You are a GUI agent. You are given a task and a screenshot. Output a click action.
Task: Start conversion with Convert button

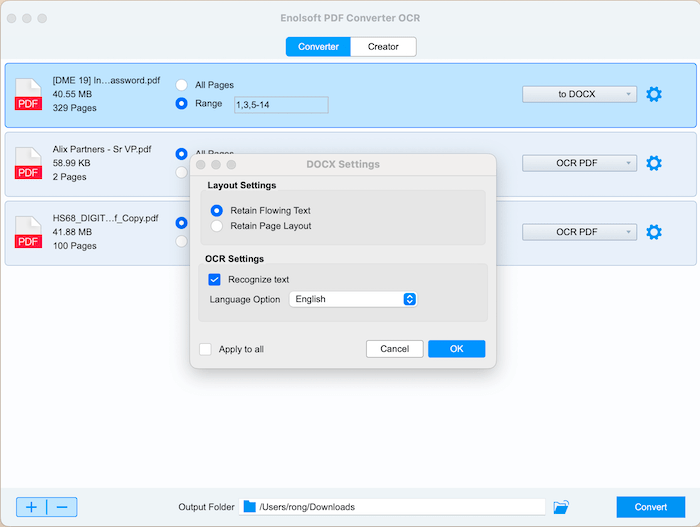tap(650, 507)
